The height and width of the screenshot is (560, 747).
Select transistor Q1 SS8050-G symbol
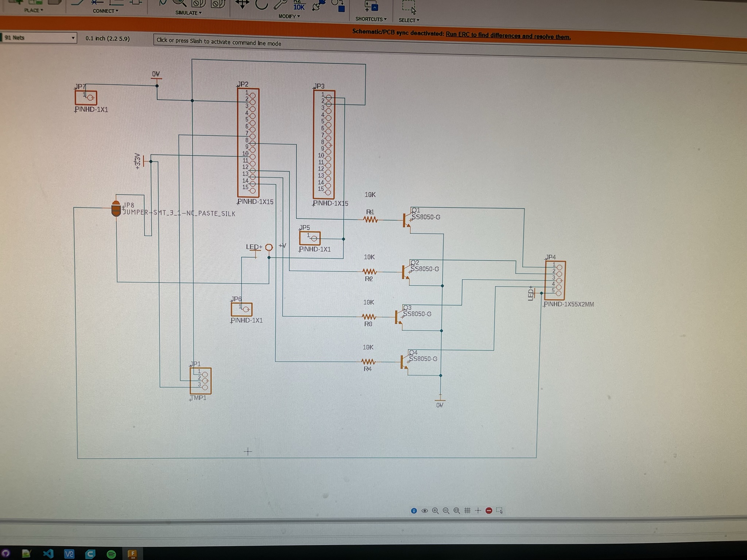pyautogui.click(x=407, y=220)
